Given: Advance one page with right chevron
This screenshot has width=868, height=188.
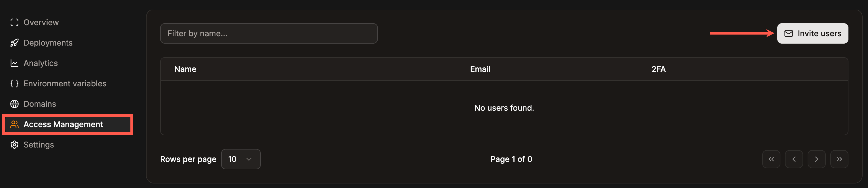Looking at the screenshot, I should (817, 159).
